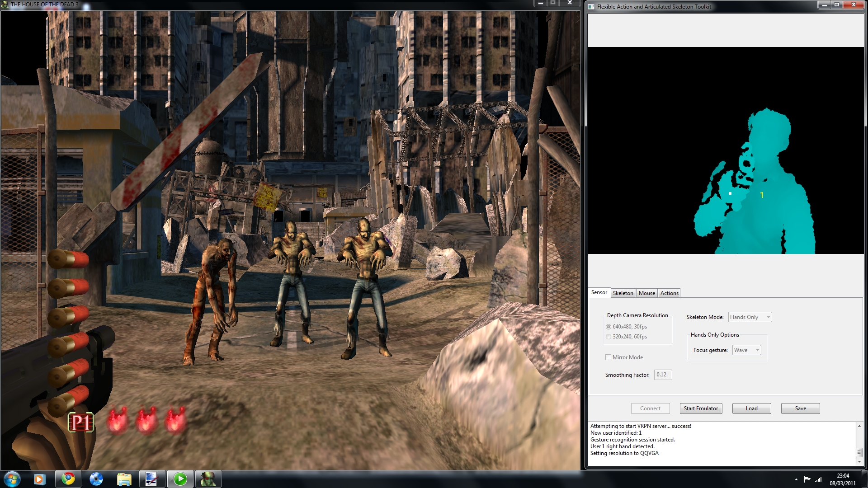868x488 pixels.
Task: Show hidden system tray icons arrow
Action: pos(796,479)
